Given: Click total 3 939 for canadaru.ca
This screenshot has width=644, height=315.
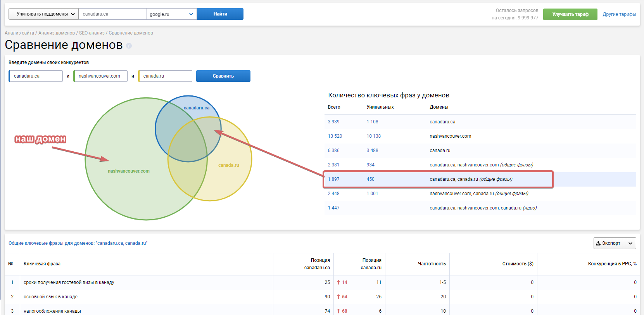Looking at the screenshot, I should [333, 122].
